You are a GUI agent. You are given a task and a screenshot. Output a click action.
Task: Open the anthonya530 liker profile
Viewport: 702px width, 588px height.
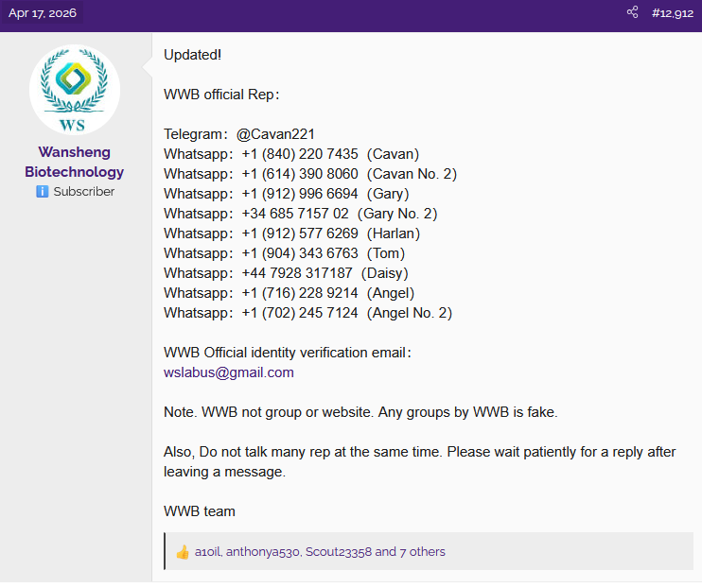263,552
